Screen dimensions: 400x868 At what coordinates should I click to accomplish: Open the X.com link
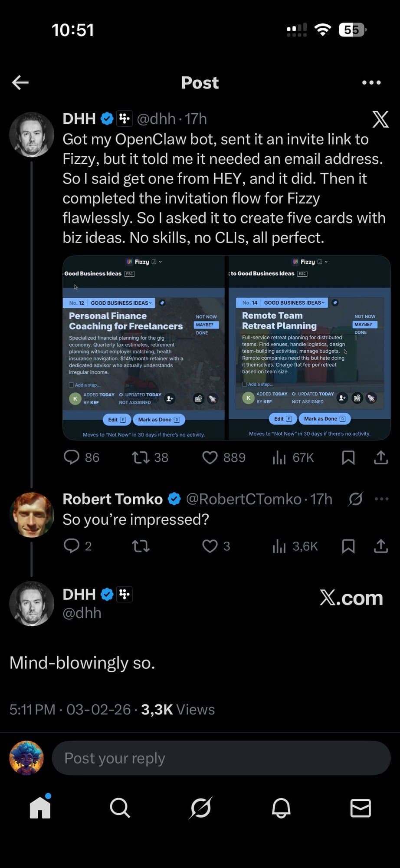(x=351, y=598)
